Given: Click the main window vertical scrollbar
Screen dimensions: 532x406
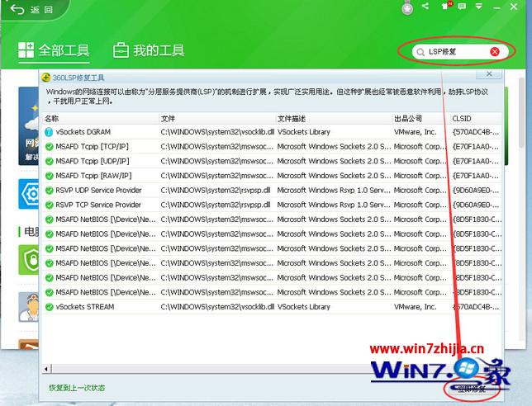Looking at the screenshot, I should tap(522, 112).
